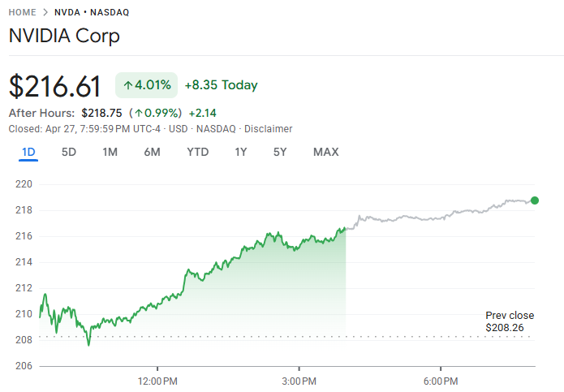Click the $216.61 current price
The image size is (564, 392).
(x=55, y=86)
